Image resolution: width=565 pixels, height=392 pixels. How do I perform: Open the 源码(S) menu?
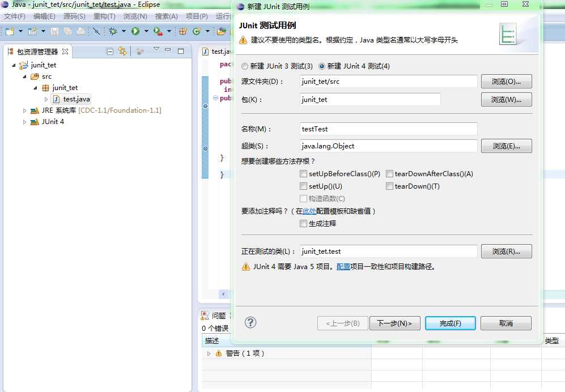pos(74,16)
